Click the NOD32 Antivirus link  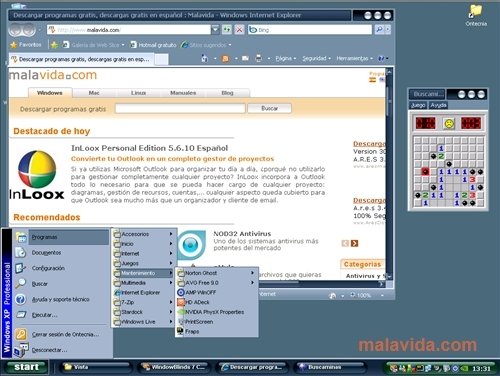pos(242,234)
